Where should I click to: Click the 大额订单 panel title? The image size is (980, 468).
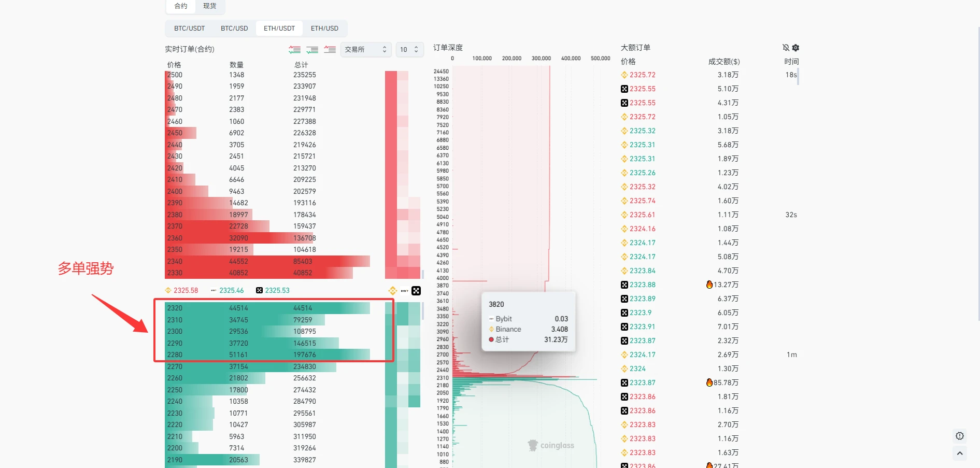[635, 48]
